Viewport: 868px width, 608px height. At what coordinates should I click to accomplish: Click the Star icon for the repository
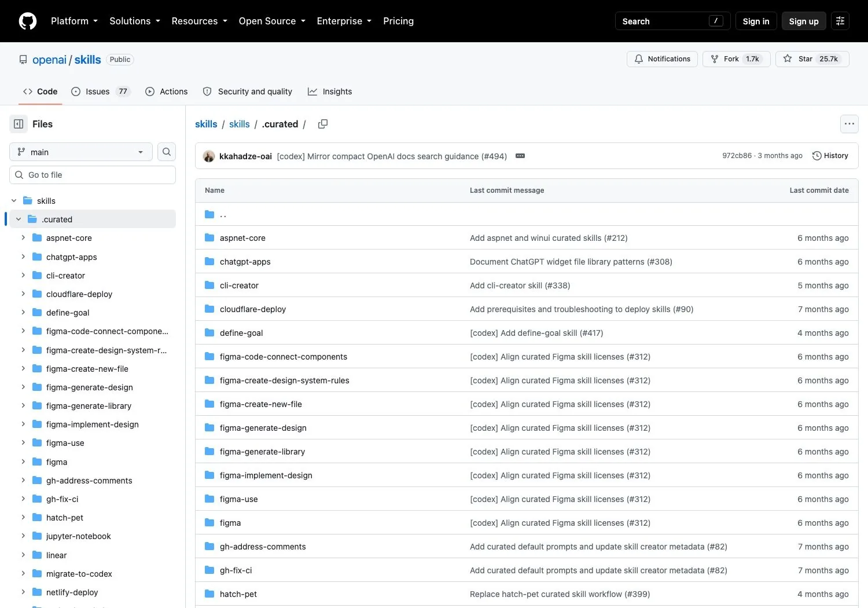[x=788, y=59]
